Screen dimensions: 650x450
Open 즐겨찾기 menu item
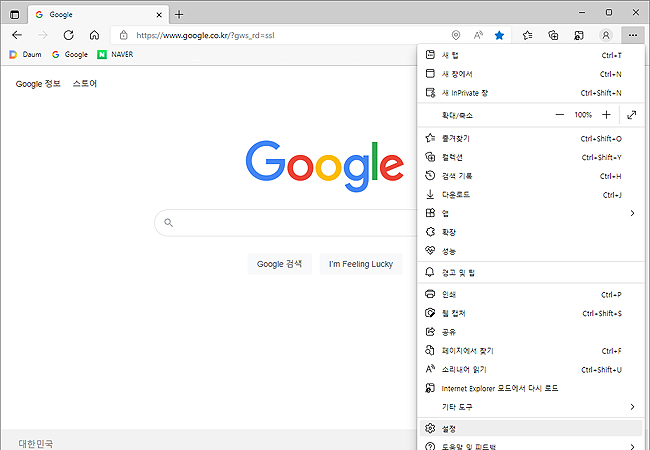[x=531, y=138]
